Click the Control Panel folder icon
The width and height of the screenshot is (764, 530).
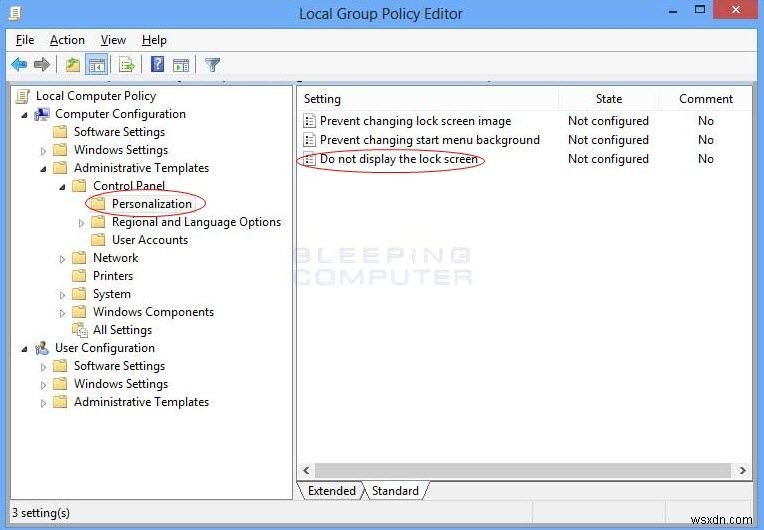click(x=79, y=186)
